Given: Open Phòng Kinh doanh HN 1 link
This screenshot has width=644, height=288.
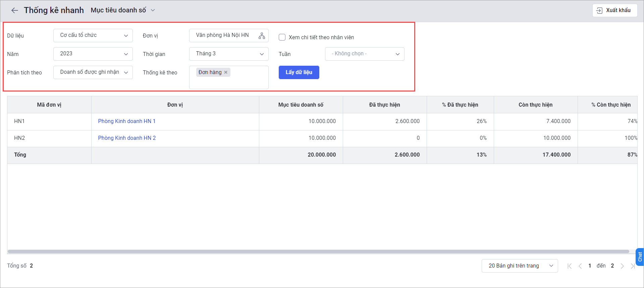Looking at the screenshot, I should (x=127, y=121).
